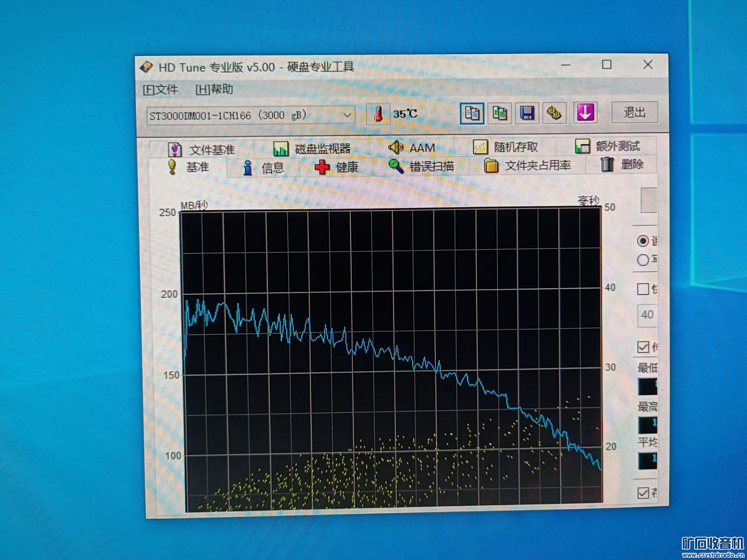Click the 错误扫描 magnifier icon
The height and width of the screenshot is (560, 747).
[396, 166]
